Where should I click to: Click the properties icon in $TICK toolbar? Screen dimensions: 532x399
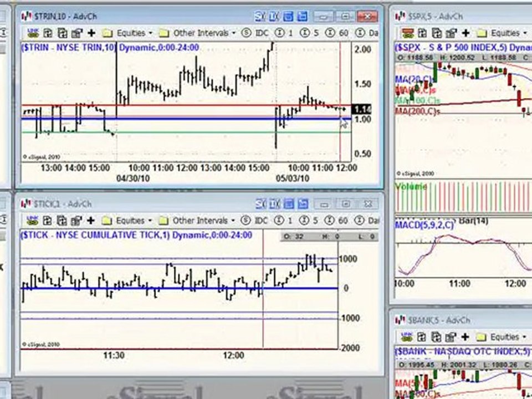coord(76,221)
